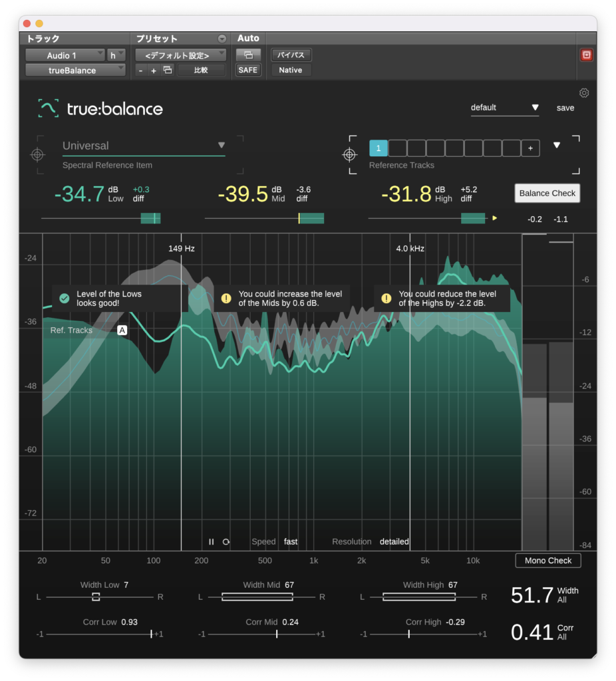Viewport: 616px width, 681px height.
Task: Enable the Mono Check button
Action: click(547, 561)
